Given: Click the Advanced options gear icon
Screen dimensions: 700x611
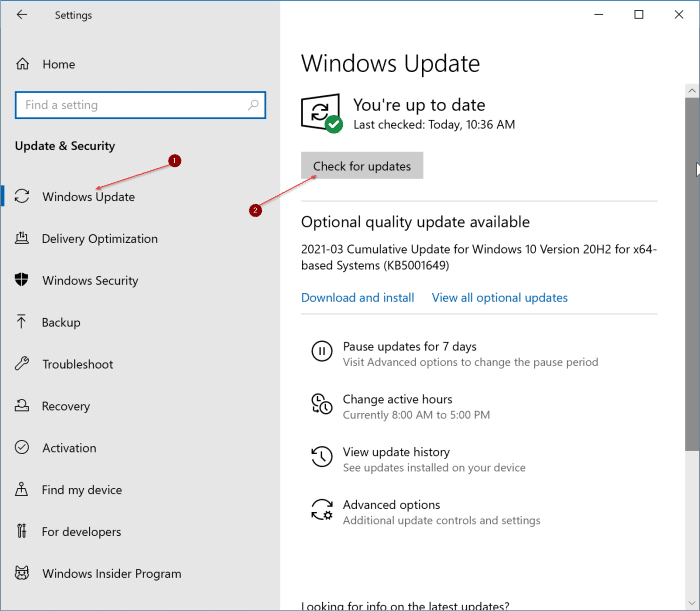Looking at the screenshot, I should [321, 510].
